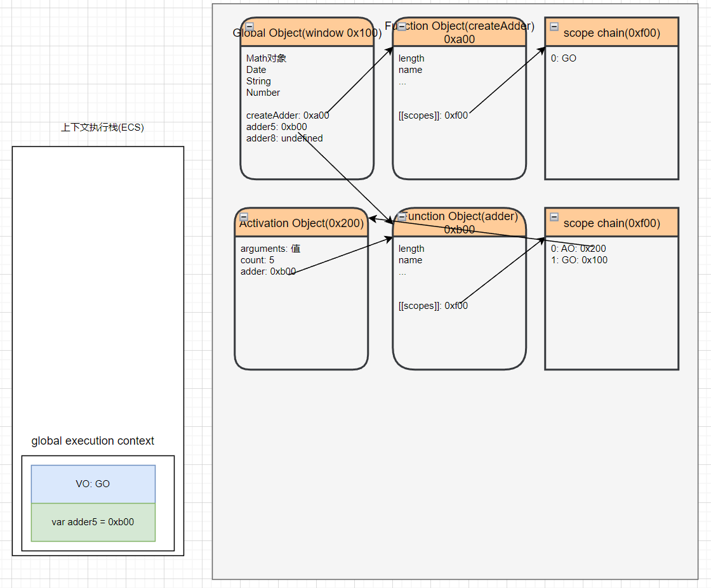The image size is (711, 588).
Task: Collapse the top-right scope chain(0xf00) container
Action: (x=554, y=27)
